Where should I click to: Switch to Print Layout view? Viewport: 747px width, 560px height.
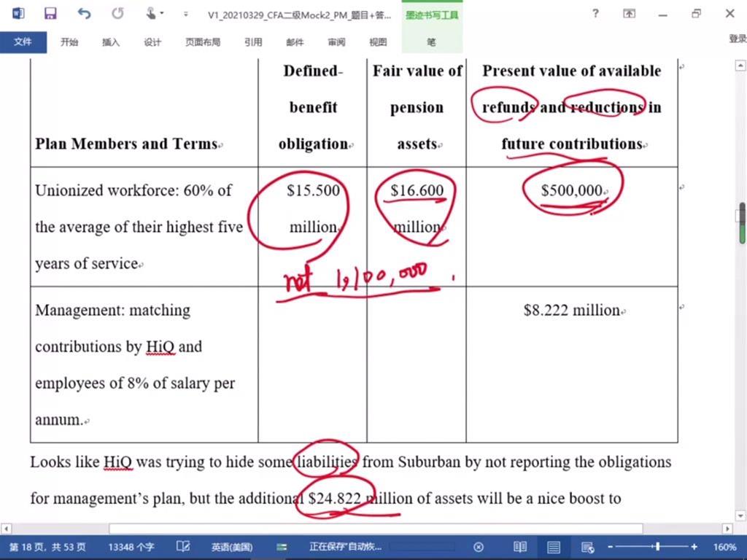pyautogui.click(x=554, y=547)
